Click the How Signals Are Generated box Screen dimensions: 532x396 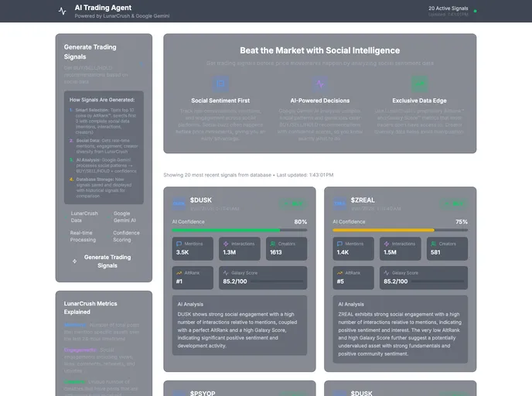click(x=103, y=147)
